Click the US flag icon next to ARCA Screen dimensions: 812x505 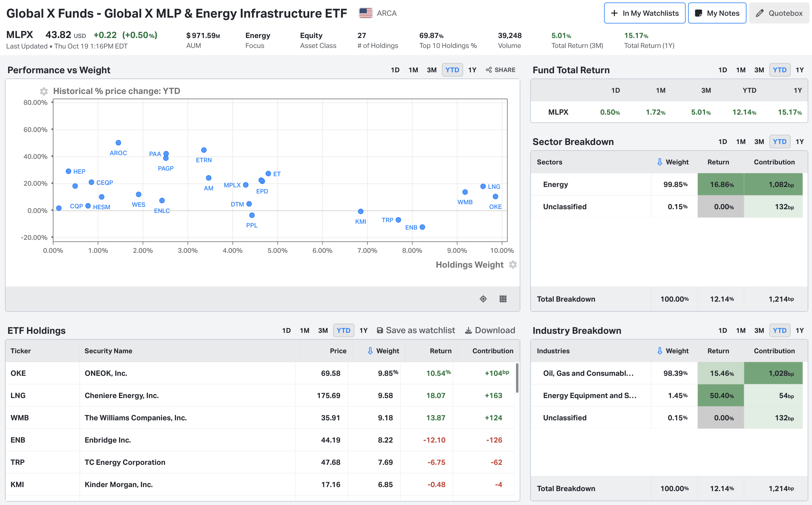366,13
